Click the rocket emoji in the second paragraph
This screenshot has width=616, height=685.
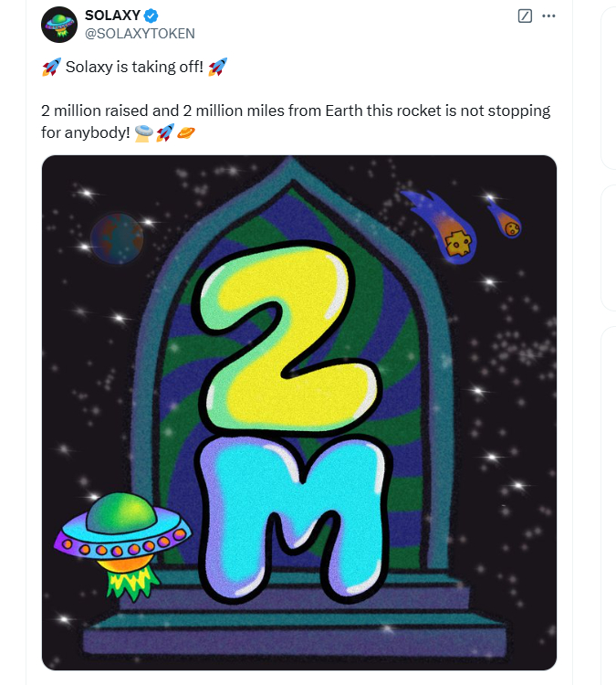click(165, 133)
